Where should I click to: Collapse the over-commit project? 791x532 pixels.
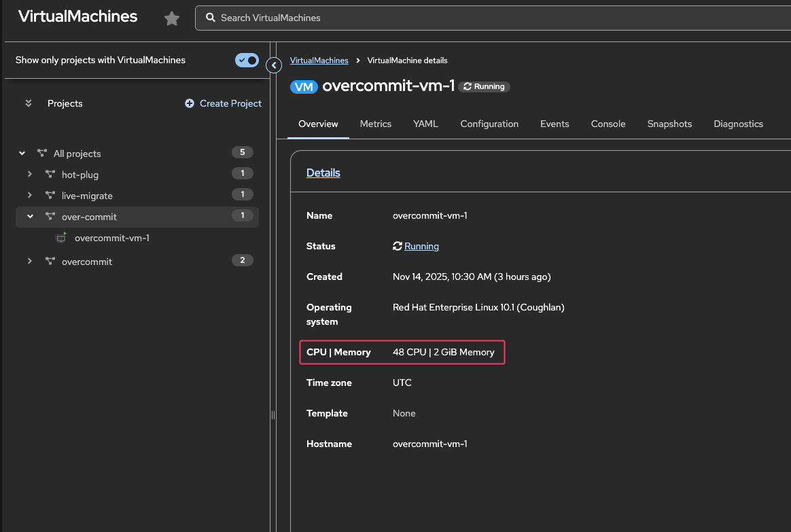click(30, 217)
